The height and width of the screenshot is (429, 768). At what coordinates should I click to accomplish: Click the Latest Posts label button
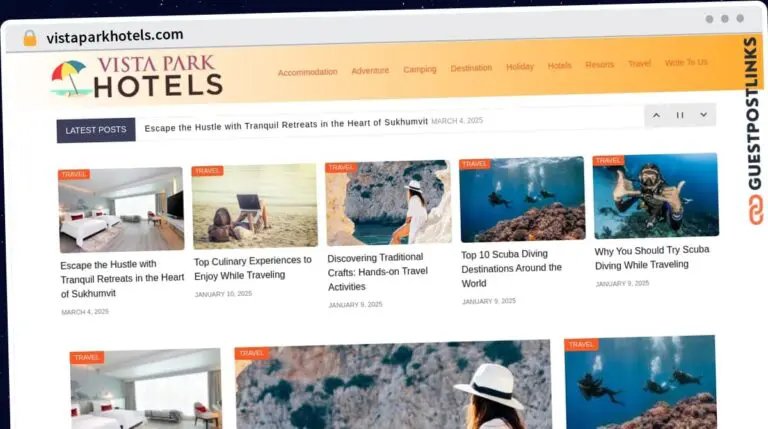pos(96,130)
